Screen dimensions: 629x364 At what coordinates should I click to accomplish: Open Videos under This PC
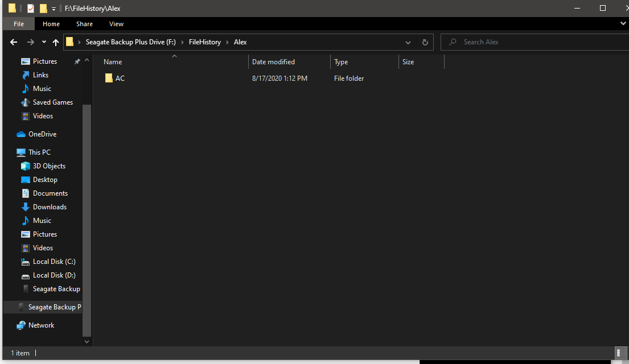[x=43, y=247]
